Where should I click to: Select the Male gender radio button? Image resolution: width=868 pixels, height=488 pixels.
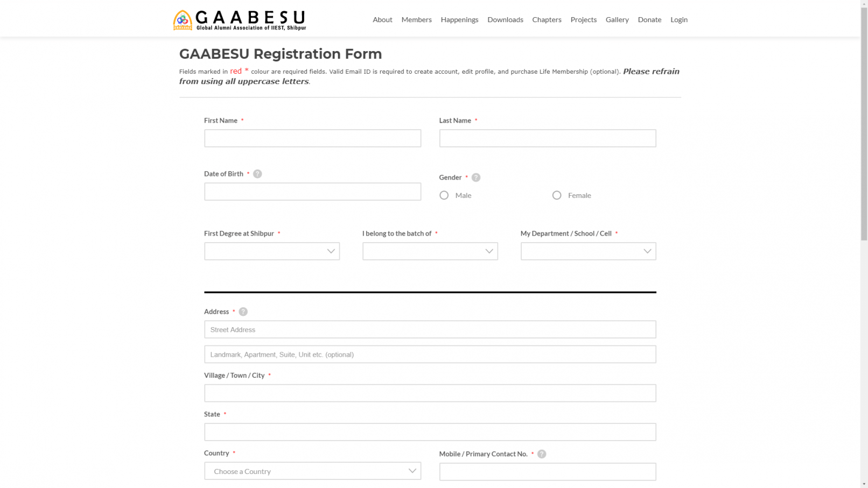[444, 195]
